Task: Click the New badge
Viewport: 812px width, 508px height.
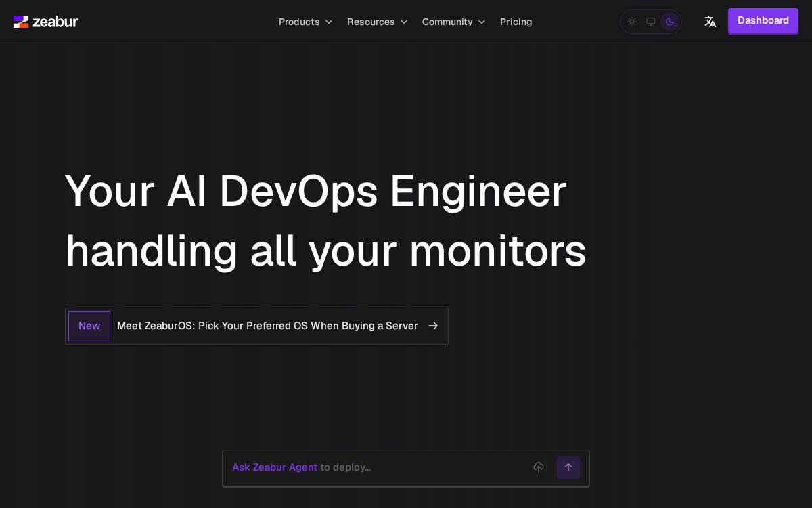Action: pos(89,326)
